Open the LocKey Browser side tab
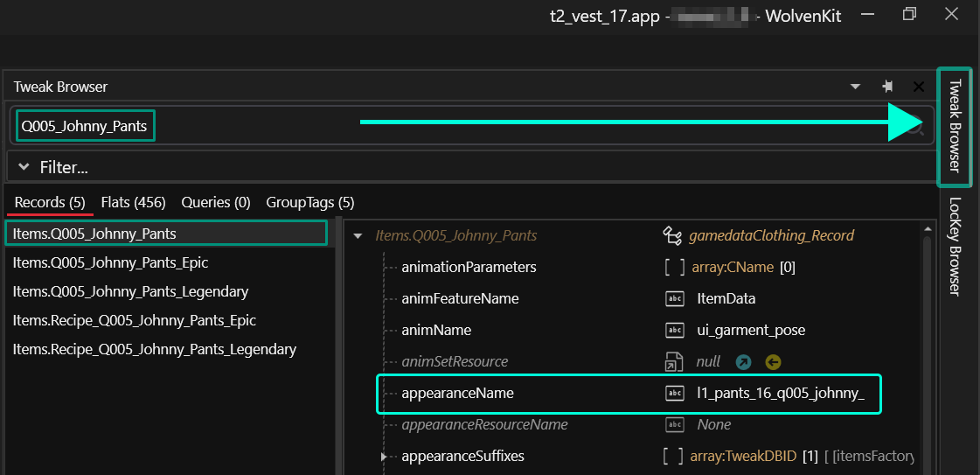 pos(955,246)
